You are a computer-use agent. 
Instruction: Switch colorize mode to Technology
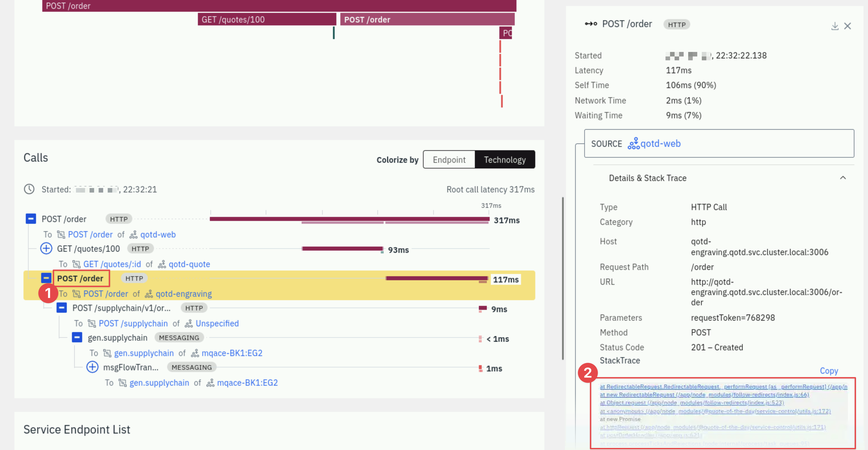(505, 159)
